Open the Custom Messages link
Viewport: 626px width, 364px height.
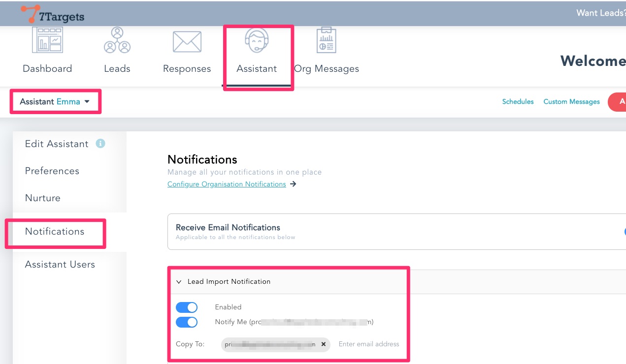571,102
